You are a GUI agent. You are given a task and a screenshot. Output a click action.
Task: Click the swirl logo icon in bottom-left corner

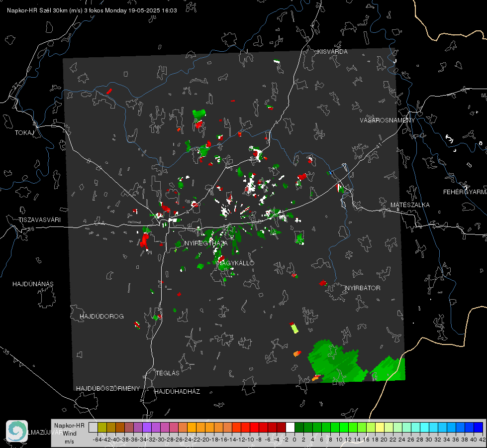(17, 431)
